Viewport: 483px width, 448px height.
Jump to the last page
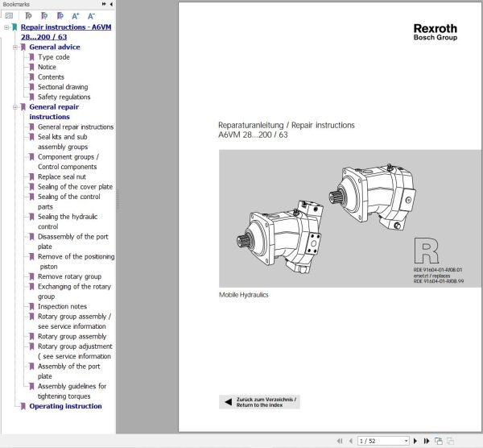[x=427, y=442]
